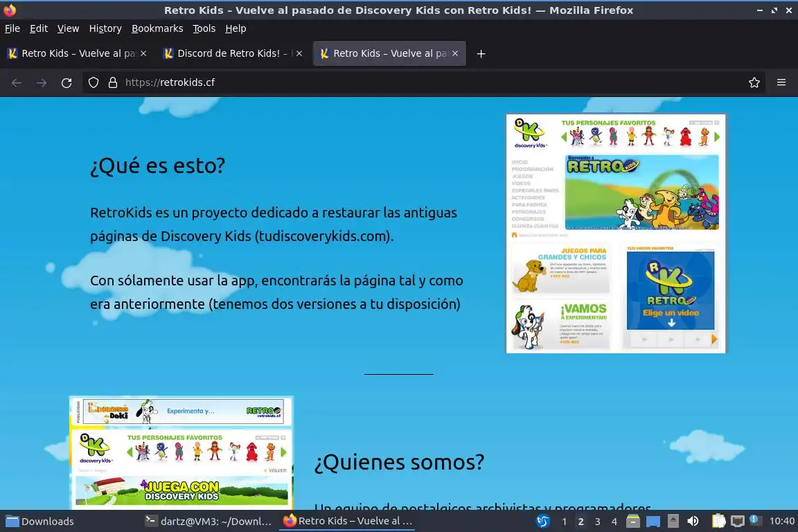798x532 pixels.
Task: Open the Tools menu
Action: (x=204, y=28)
